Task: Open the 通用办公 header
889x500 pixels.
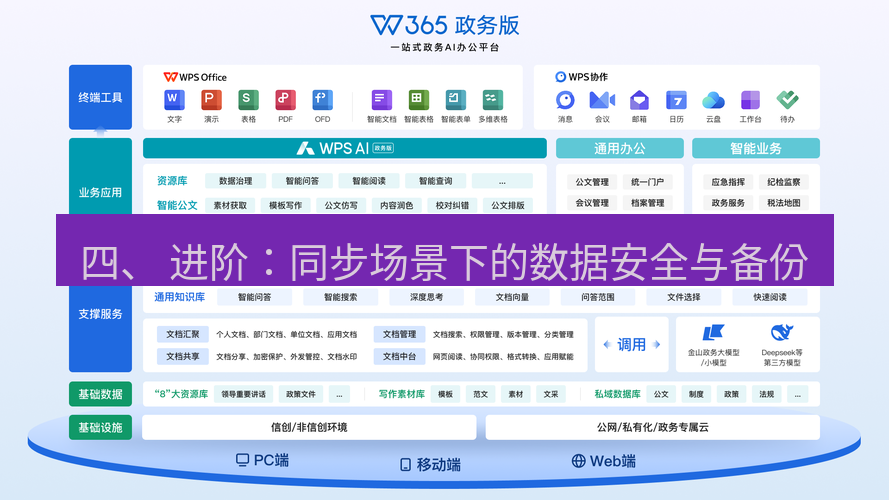Action: click(620, 148)
